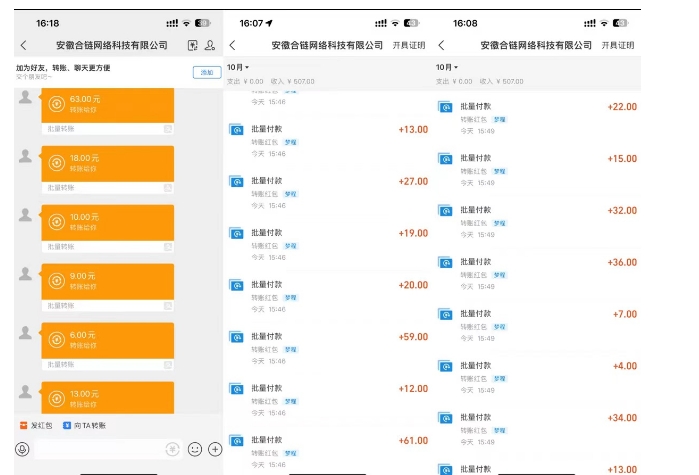Open the contact profile icon in chat header
This screenshot has width=699, height=475.
click(210, 45)
